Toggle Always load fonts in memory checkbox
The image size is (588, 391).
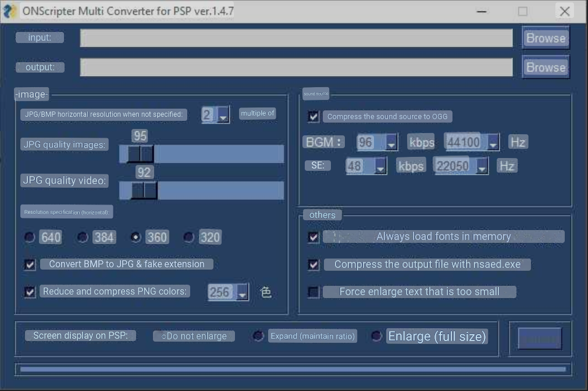click(313, 236)
